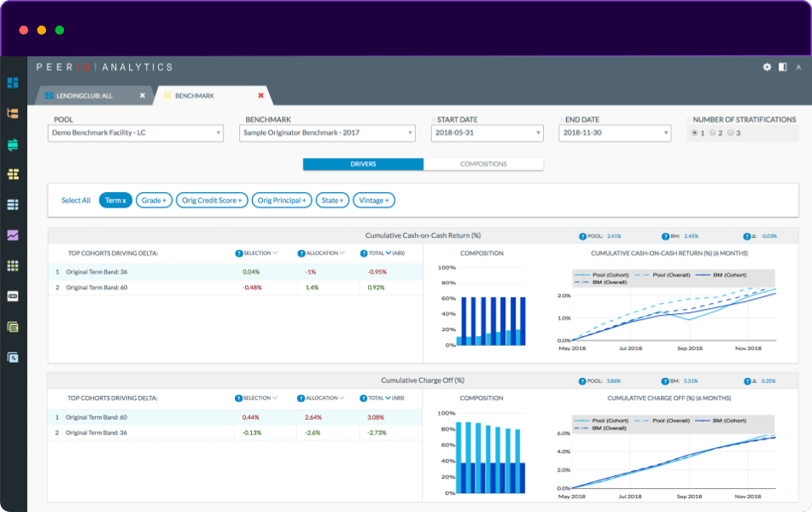812x512 pixels.
Task: Click the search document icon in sidebar
Action: coord(13,358)
